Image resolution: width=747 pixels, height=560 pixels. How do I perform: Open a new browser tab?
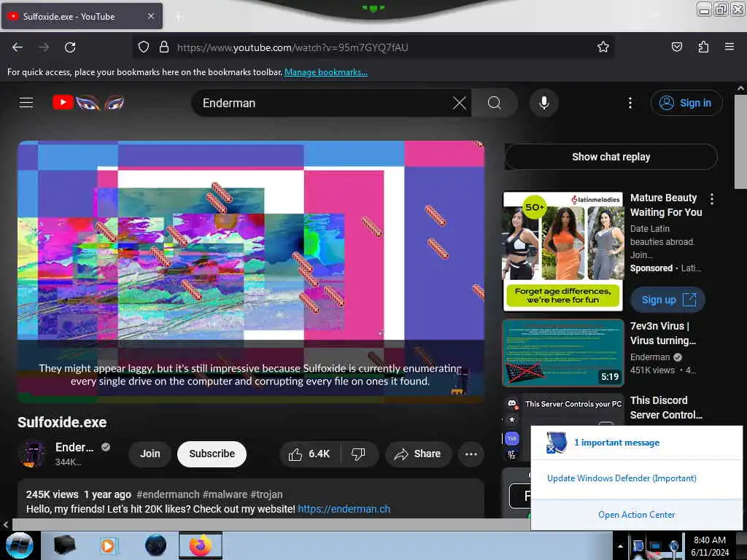[x=178, y=17]
